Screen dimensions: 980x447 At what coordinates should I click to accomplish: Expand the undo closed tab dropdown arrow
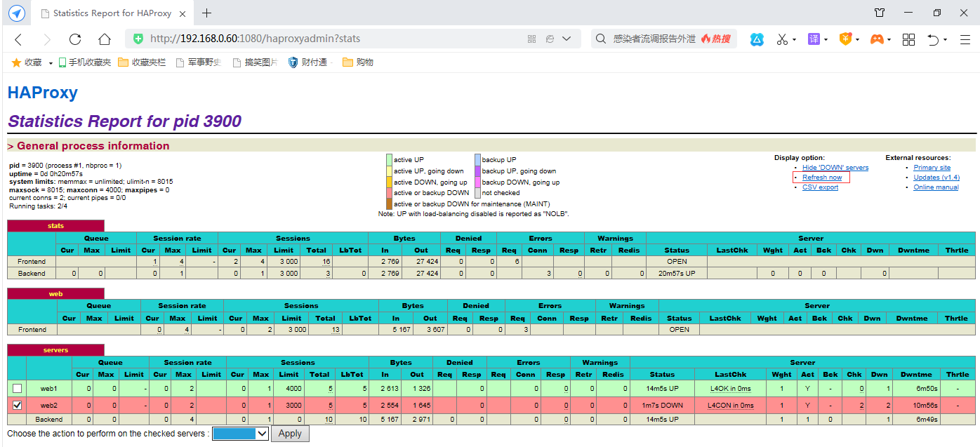(945, 40)
